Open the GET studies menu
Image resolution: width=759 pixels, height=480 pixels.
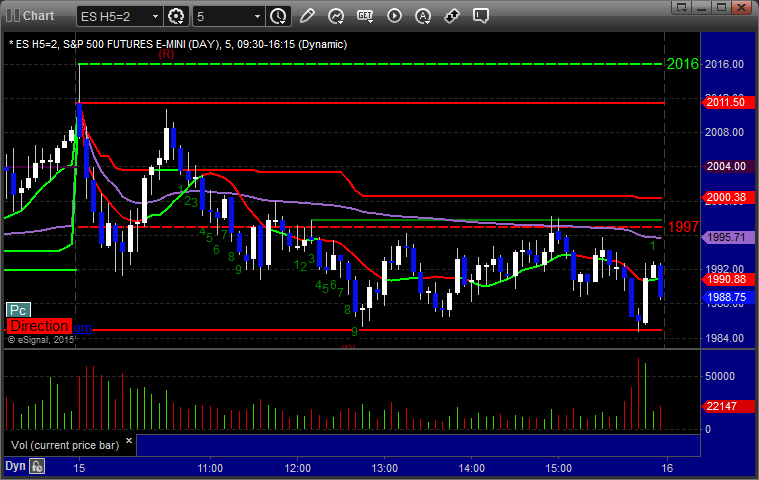click(365, 16)
